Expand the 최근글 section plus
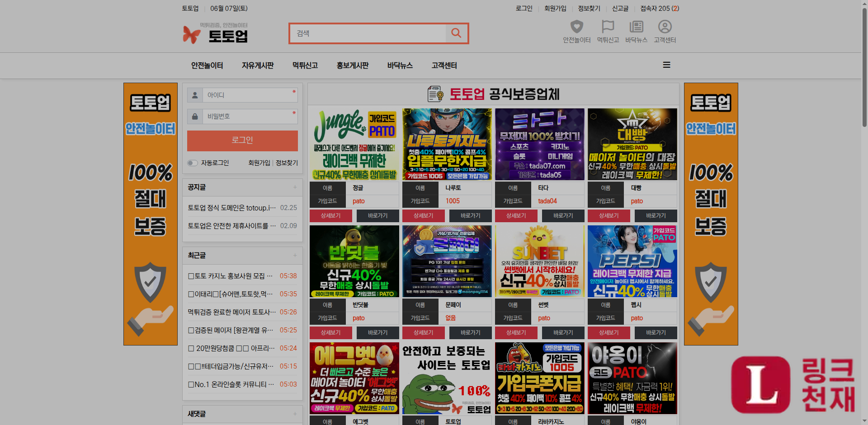Image resolution: width=868 pixels, height=425 pixels. pos(295,255)
